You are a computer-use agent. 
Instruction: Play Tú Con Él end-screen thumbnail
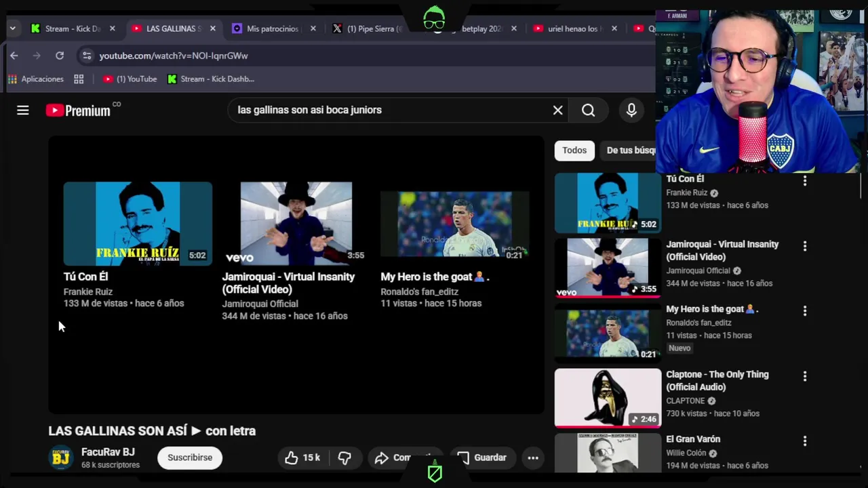point(138,224)
